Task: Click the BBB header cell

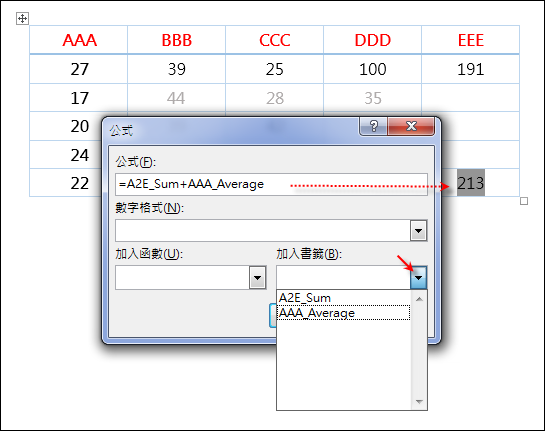Action: (x=177, y=40)
